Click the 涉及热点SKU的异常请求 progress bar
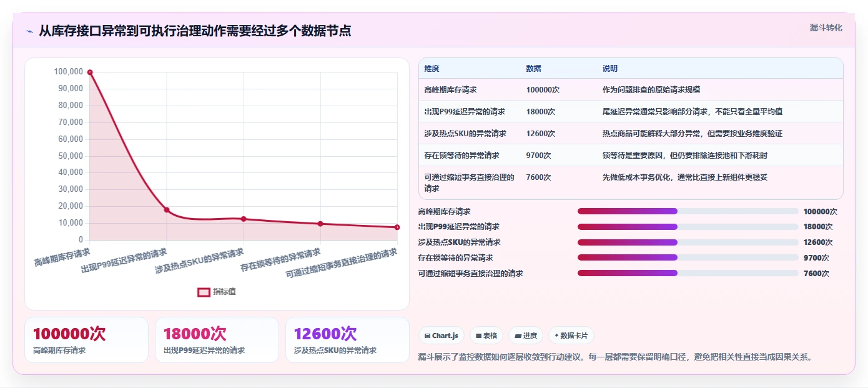Screen dimensions: 868x388 (688, 242)
